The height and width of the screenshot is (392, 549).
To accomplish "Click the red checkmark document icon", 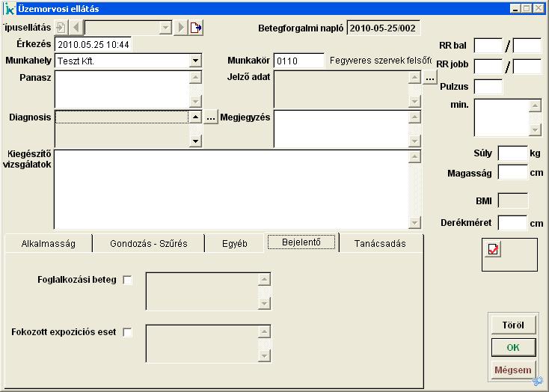I will 494,250.
